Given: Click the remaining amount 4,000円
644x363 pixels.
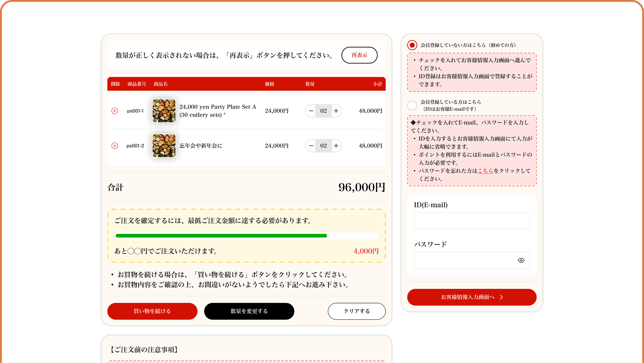Looking at the screenshot, I should pos(366,251).
